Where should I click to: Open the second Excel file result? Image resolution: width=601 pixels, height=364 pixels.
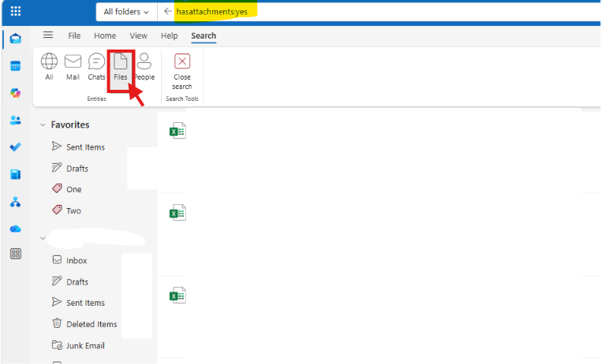pyautogui.click(x=177, y=213)
